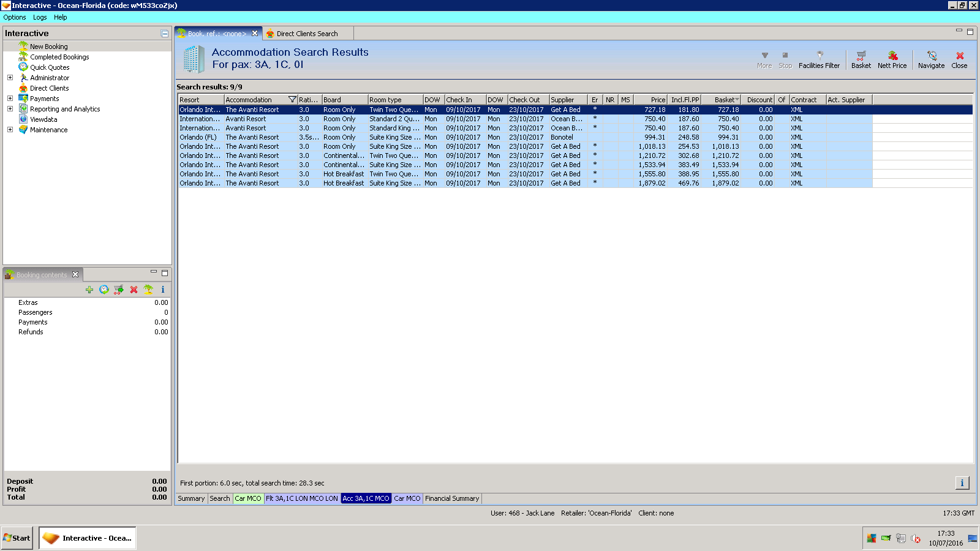This screenshot has height=551, width=980.
Task: Click the blue info button below results
Action: [962, 483]
